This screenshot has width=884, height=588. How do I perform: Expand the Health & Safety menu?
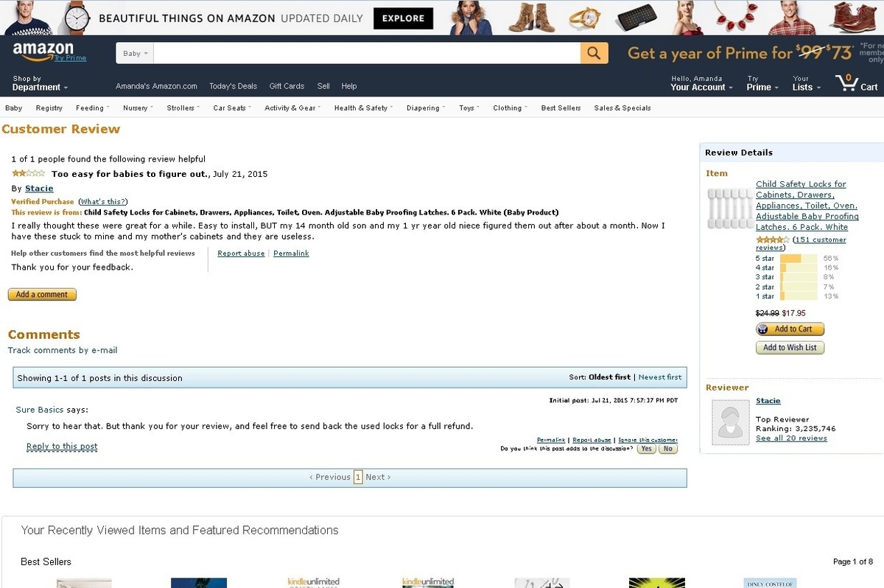(363, 108)
